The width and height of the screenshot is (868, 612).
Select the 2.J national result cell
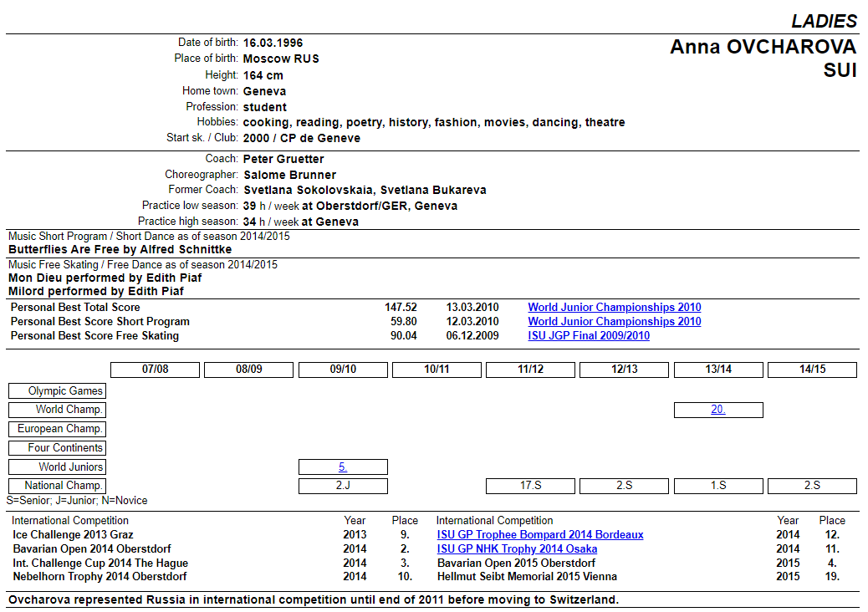(343, 486)
